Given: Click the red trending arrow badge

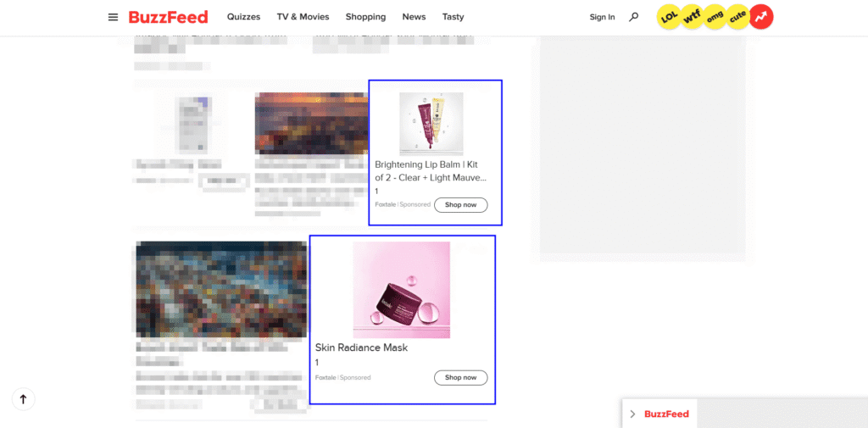Looking at the screenshot, I should click(761, 17).
